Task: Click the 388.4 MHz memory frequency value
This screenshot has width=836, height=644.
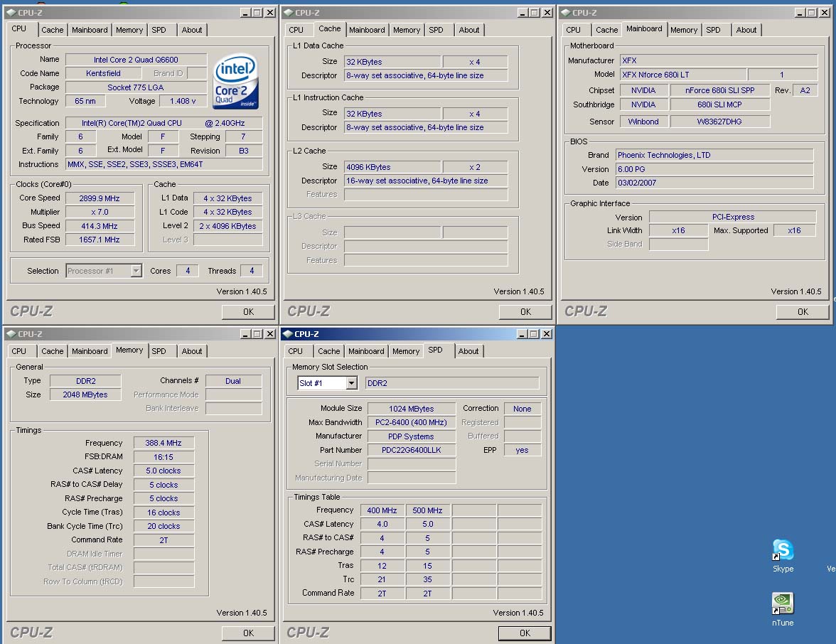Action: click(x=164, y=443)
